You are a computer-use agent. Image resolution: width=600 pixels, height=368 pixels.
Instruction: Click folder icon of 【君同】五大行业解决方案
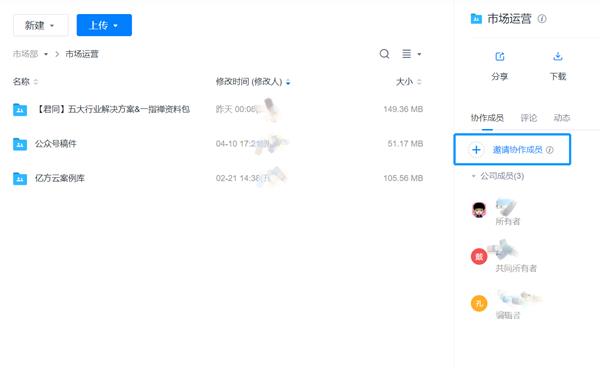click(20, 109)
